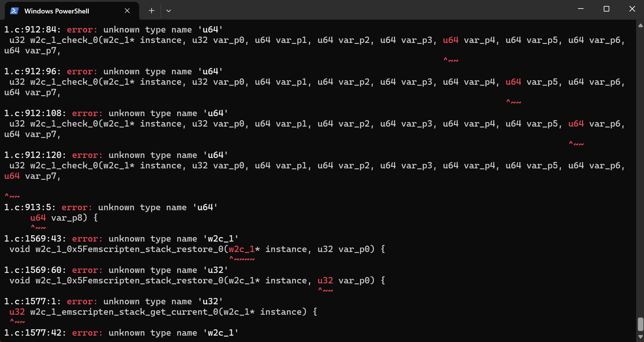Click the empty scrollbar track above the thumb

[x=640, y=168]
